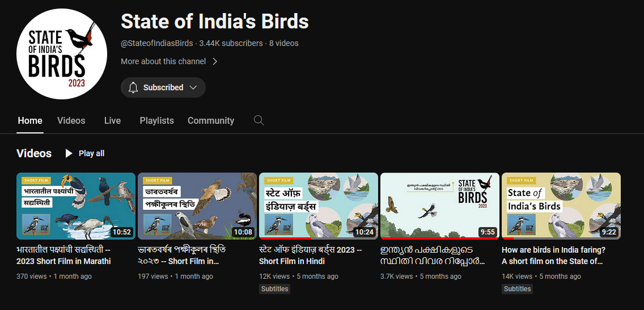Switch to the Videos tab
644x310 pixels.
click(71, 120)
